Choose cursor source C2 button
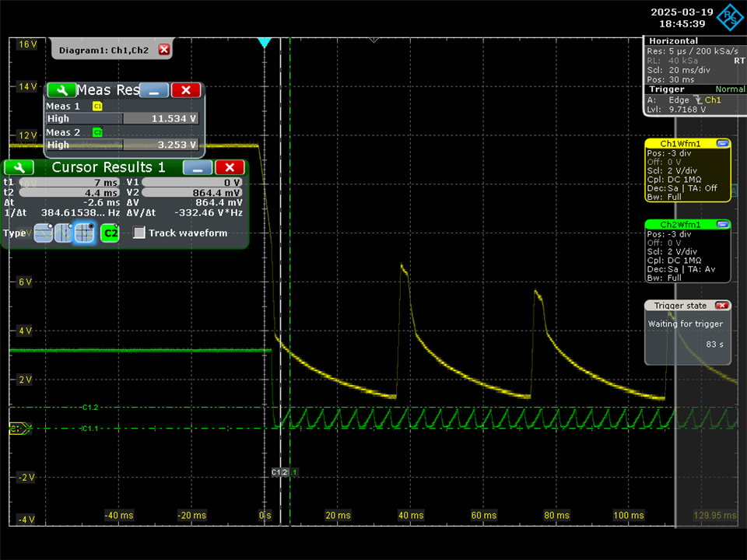Viewport: 747px width, 560px height. [x=110, y=233]
